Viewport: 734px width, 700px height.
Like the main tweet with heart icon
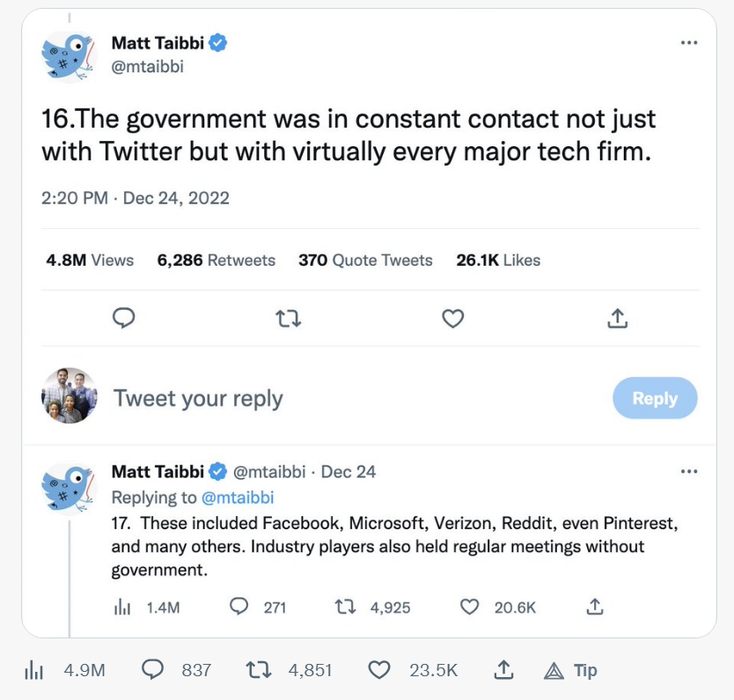click(452, 318)
